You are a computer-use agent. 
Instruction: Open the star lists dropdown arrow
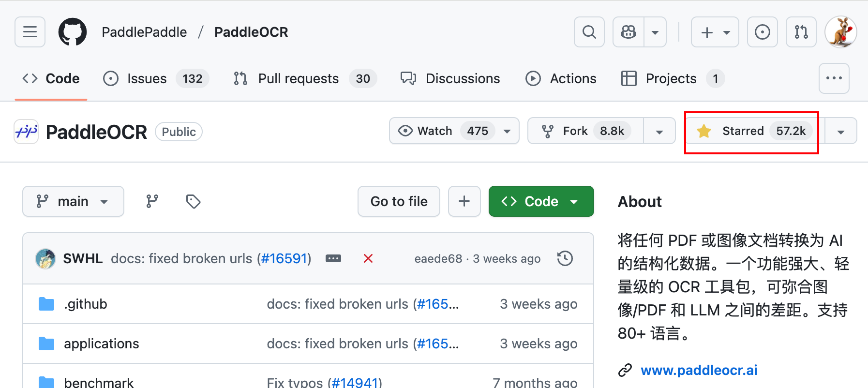841,131
